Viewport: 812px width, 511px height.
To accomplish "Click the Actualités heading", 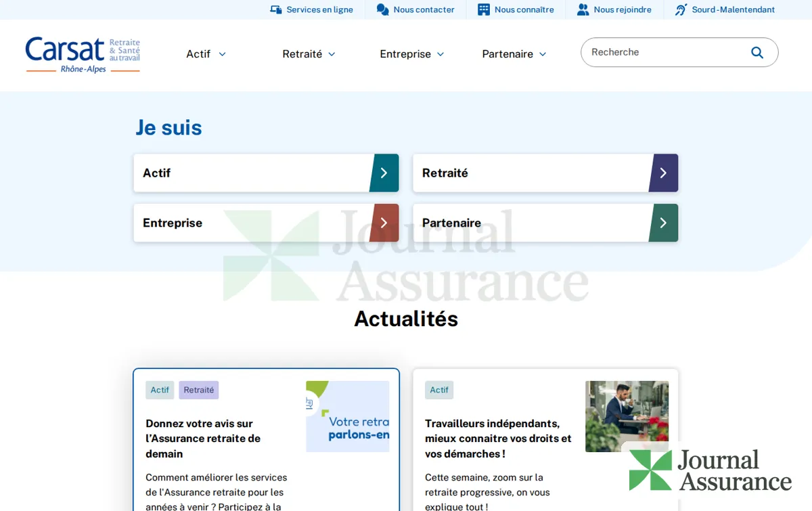I will click(406, 319).
